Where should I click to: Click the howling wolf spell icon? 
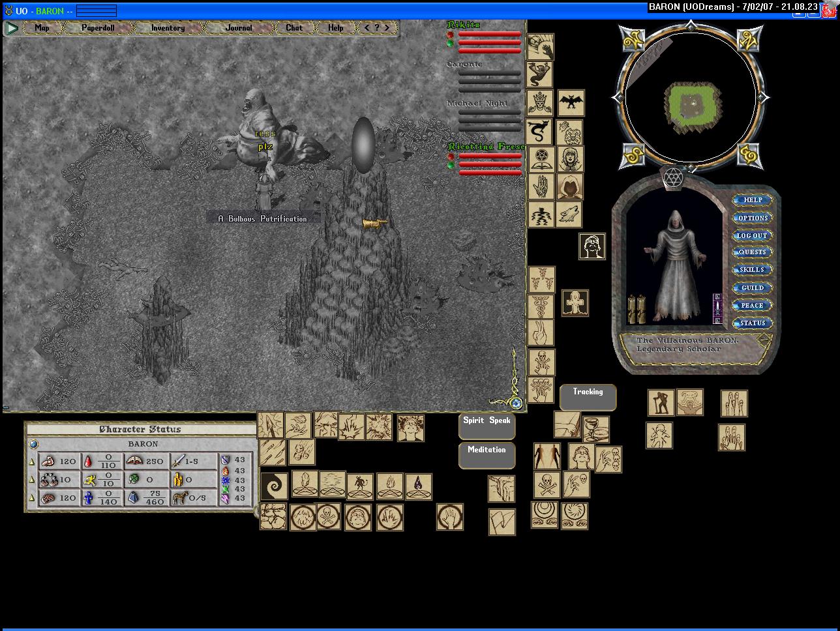[x=569, y=214]
